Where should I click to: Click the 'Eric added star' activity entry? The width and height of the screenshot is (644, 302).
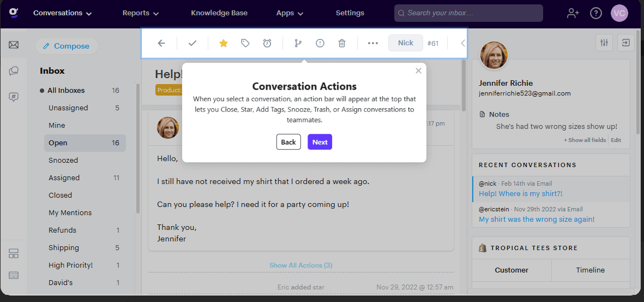(301, 287)
